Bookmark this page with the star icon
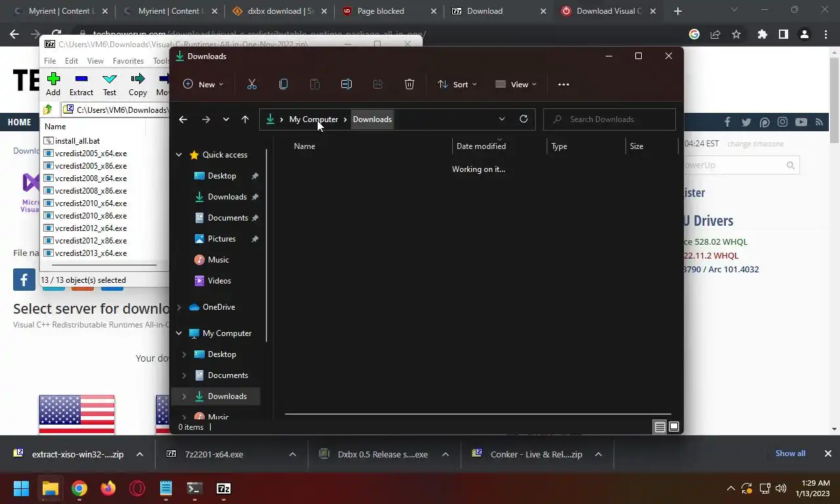This screenshot has height=504, width=840. (x=736, y=34)
